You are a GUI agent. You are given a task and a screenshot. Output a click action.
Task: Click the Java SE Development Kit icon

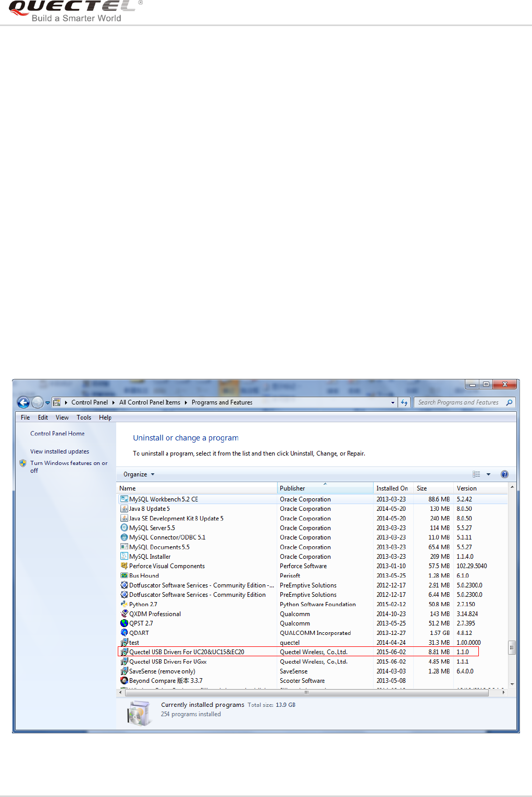[124, 518]
